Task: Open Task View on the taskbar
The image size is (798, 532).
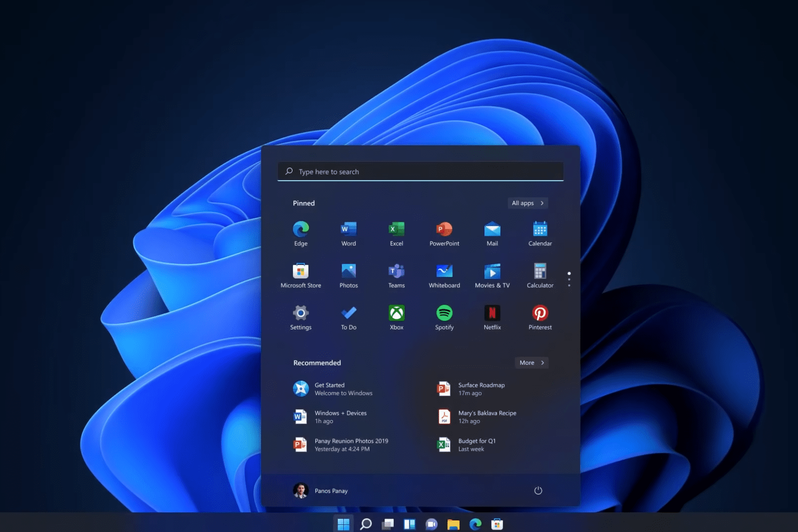Action: (x=387, y=524)
